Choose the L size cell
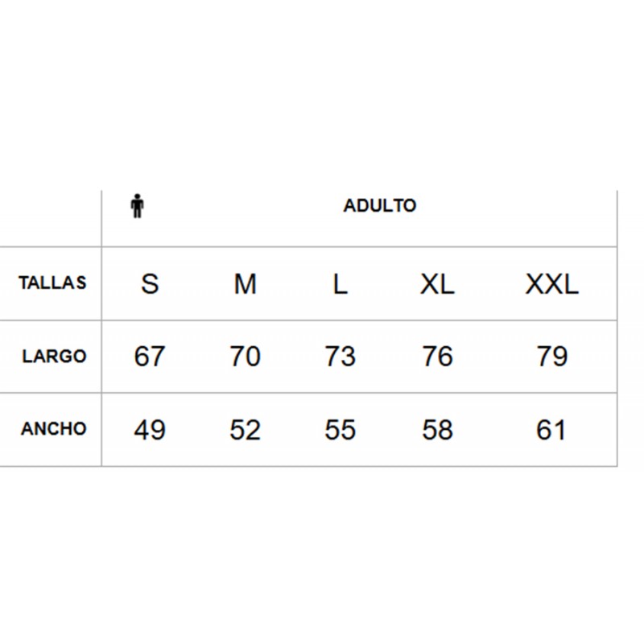The height and width of the screenshot is (644, 644). [x=340, y=284]
